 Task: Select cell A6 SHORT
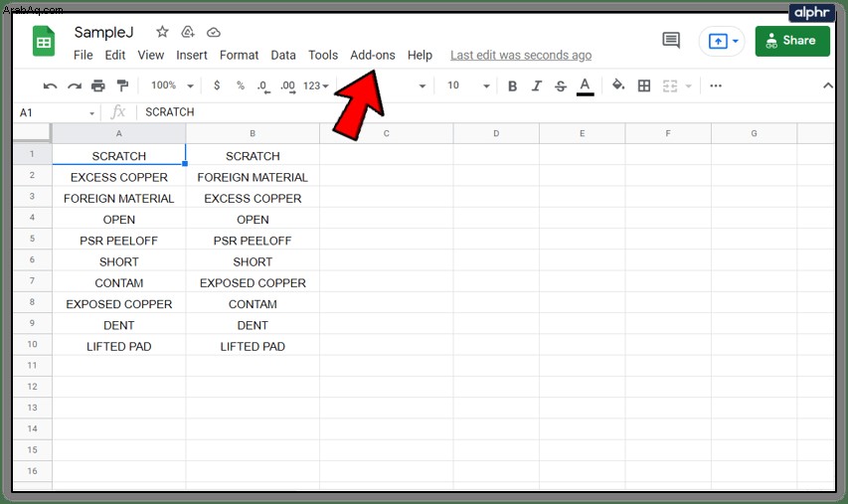tap(119, 261)
